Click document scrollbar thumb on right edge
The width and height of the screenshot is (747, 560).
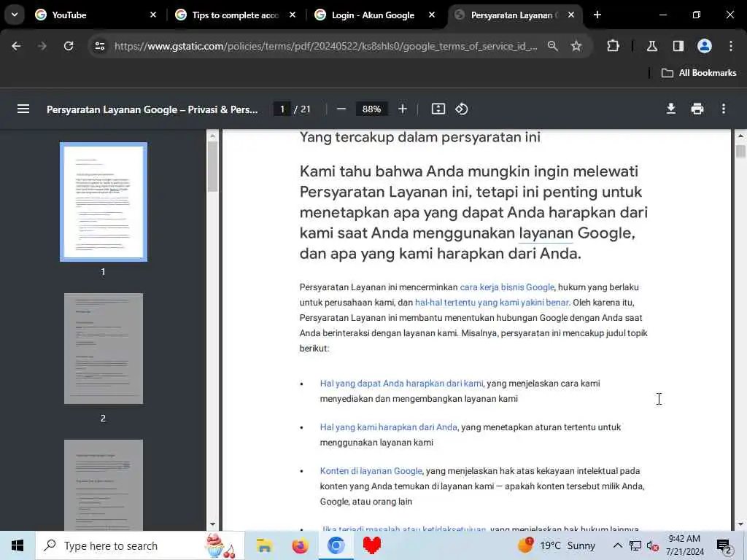tap(740, 152)
